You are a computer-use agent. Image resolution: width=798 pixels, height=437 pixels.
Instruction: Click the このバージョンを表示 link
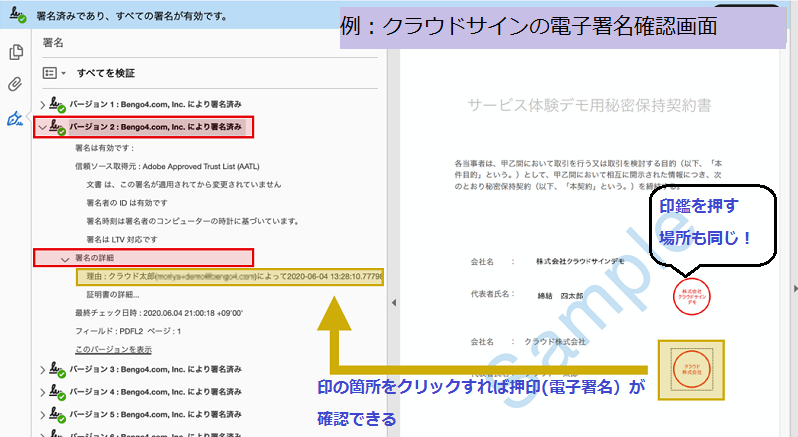(113, 349)
